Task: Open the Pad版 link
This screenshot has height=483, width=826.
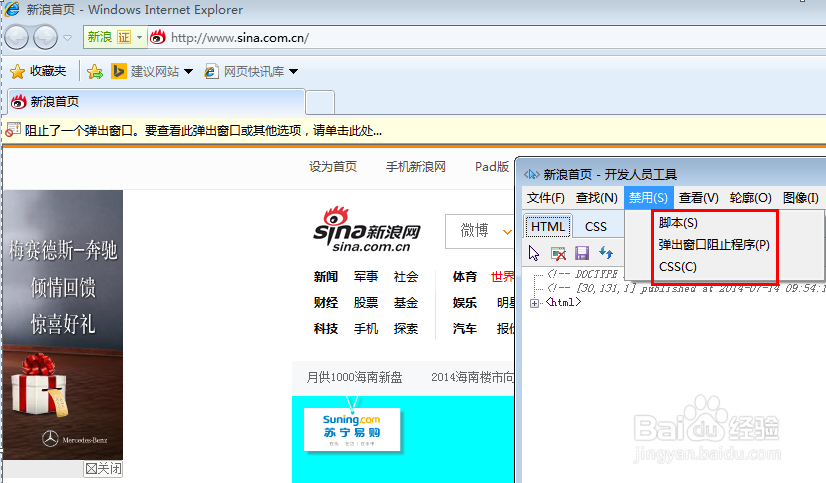Action: [x=491, y=167]
